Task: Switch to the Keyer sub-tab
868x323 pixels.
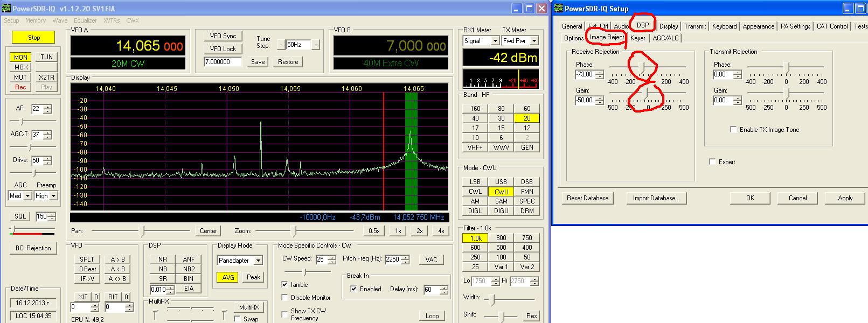Action: click(x=637, y=38)
